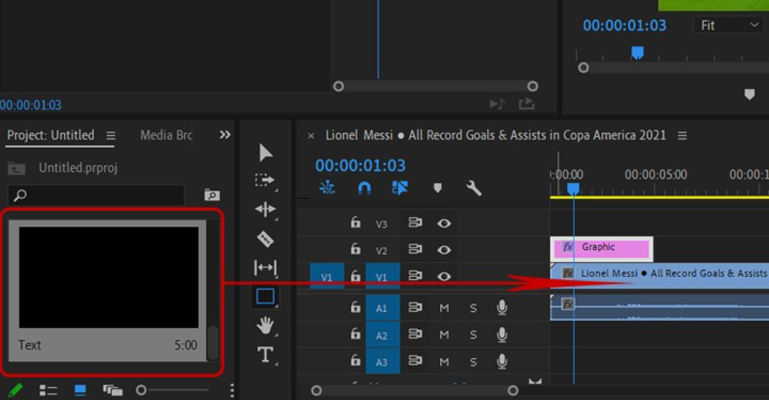Lock the V3 video track
Screen dimensions: 769x400
(355, 224)
